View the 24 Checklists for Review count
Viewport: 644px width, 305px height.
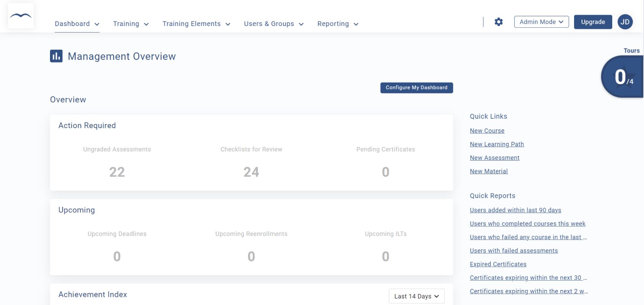tap(251, 172)
